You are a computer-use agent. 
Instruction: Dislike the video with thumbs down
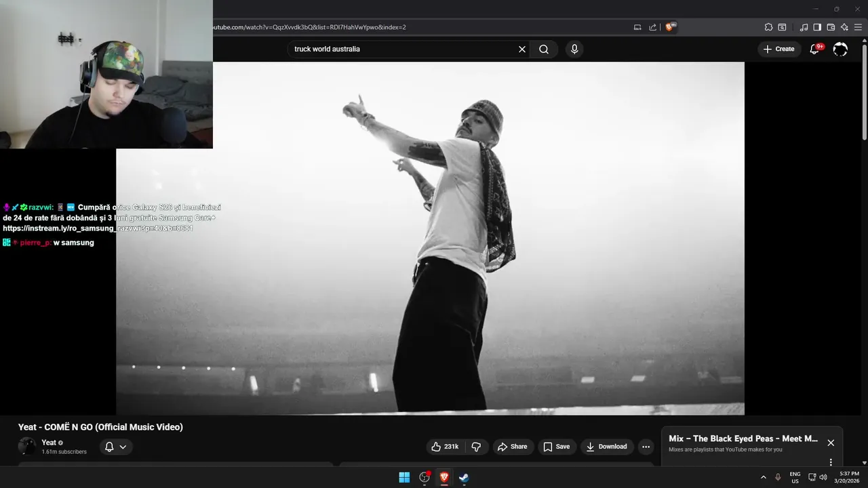pyautogui.click(x=476, y=447)
